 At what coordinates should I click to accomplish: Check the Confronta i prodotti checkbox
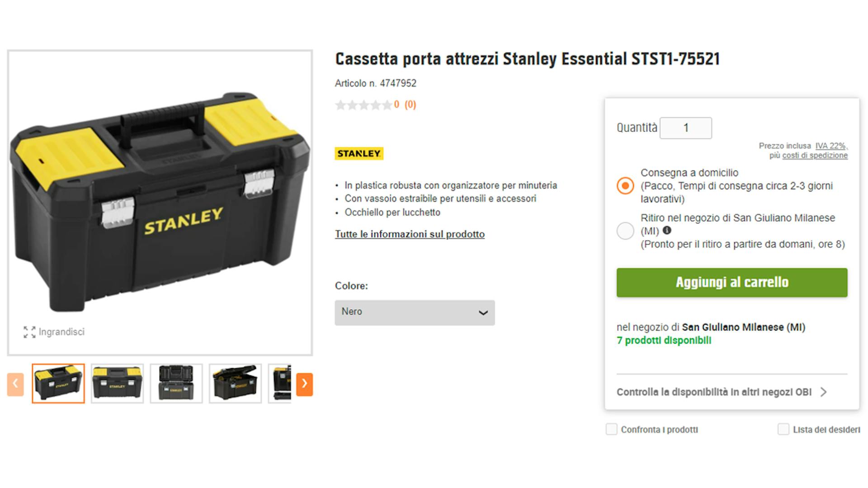tap(611, 429)
